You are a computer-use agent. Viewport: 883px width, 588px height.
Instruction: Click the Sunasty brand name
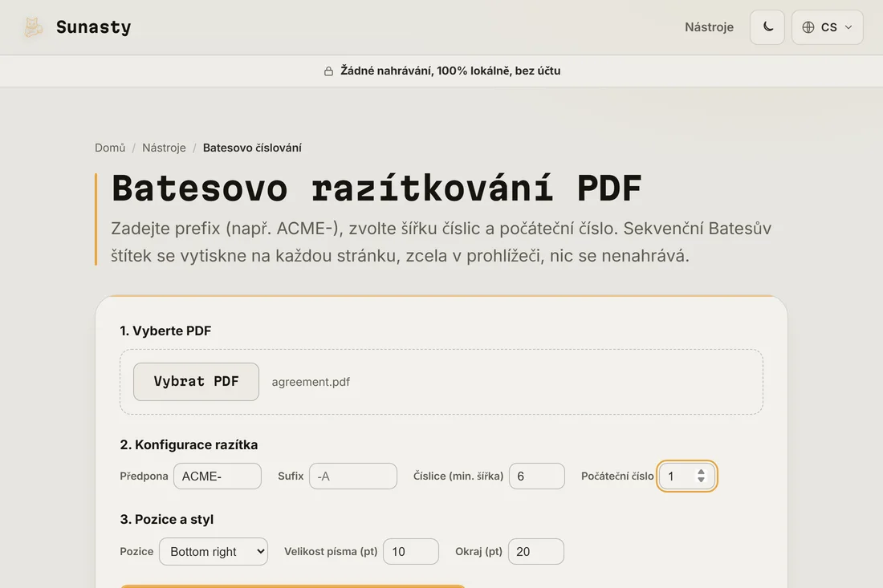click(93, 27)
